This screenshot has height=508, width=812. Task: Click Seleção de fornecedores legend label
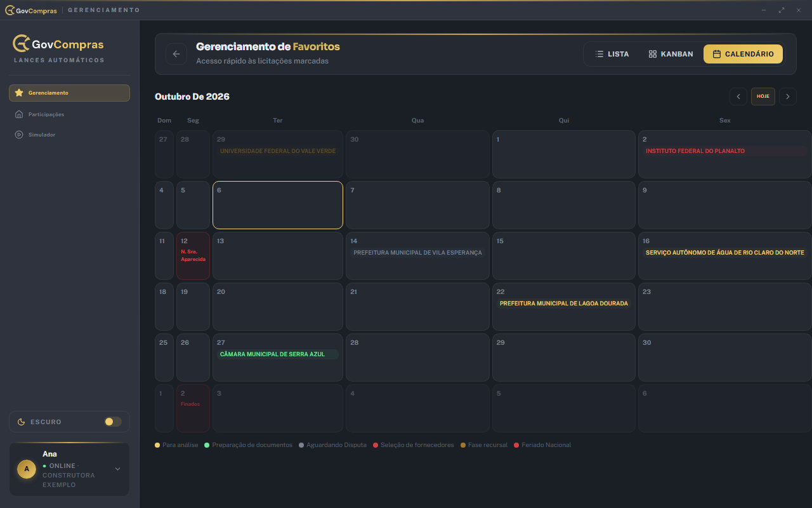click(417, 445)
